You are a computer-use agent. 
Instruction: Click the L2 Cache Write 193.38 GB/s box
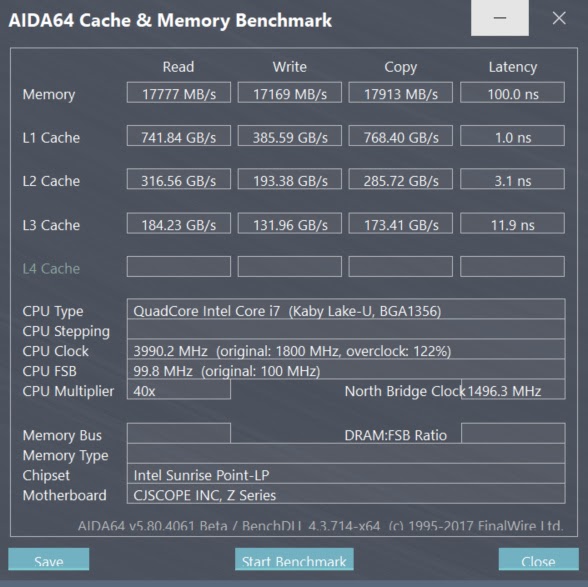click(x=290, y=179)
